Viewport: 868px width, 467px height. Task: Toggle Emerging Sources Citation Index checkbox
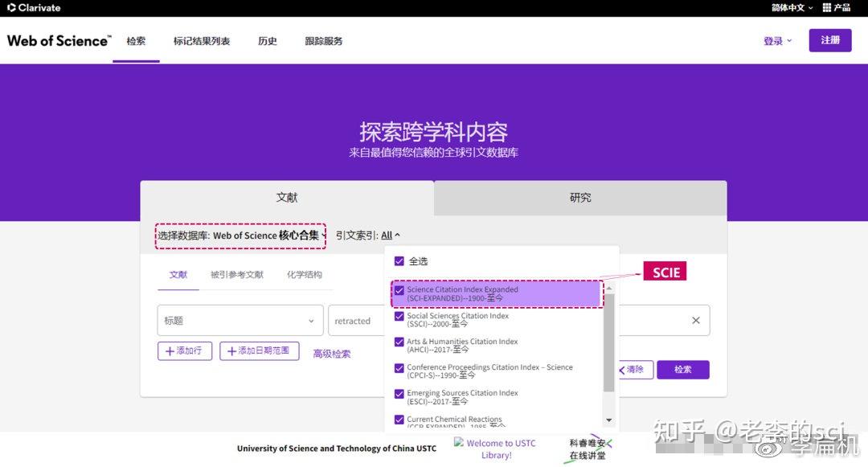pos(399,394)
